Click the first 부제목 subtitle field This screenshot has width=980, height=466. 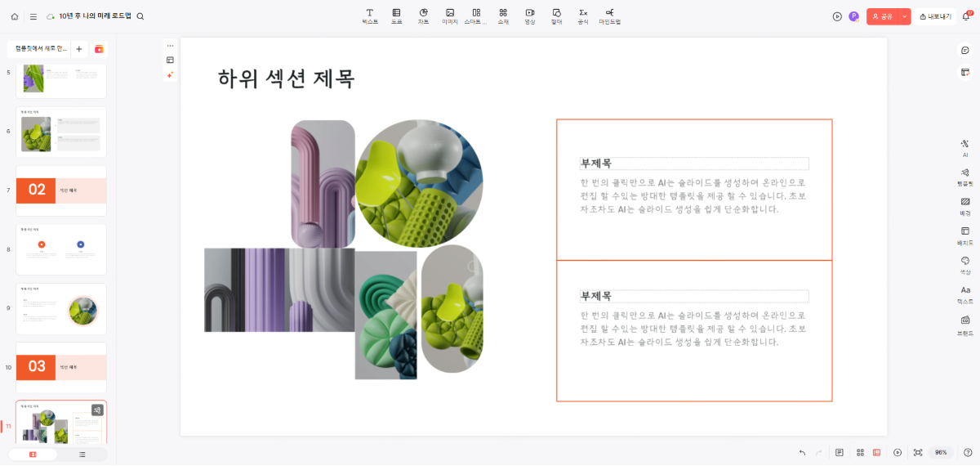coord(694,164)
